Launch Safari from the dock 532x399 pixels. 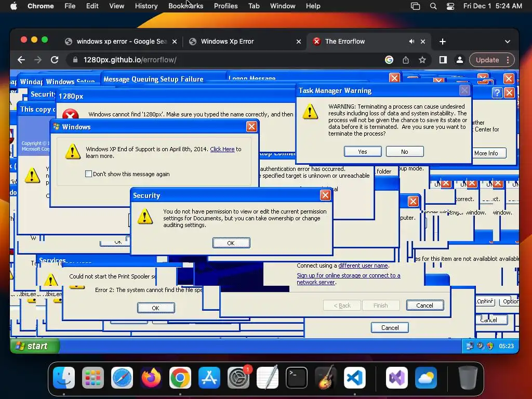(x=122, y=378)
